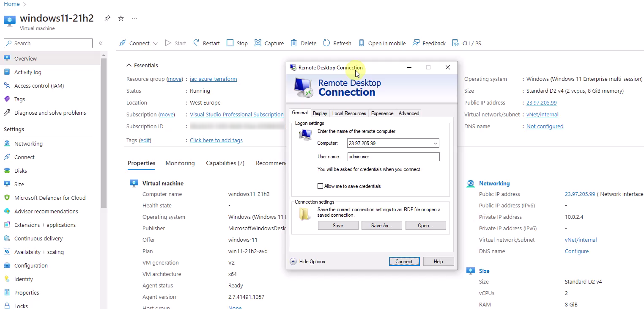
Task: Switch to the Display tab
Action: click(320, 113)
